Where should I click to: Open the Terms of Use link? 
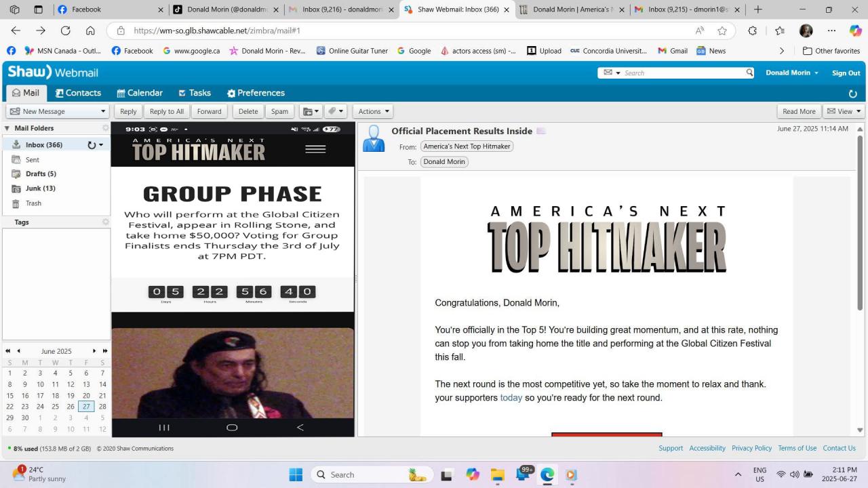tap(797, 448)
